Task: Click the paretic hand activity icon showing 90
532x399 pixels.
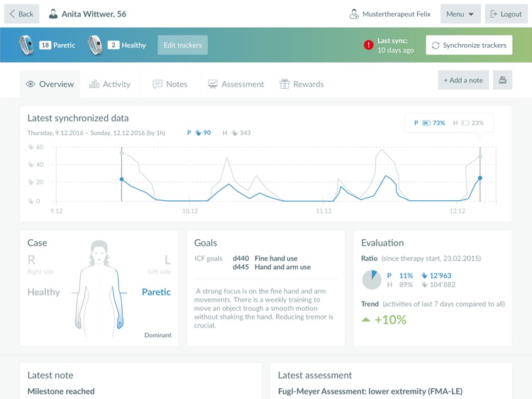Action: [198, 133]
